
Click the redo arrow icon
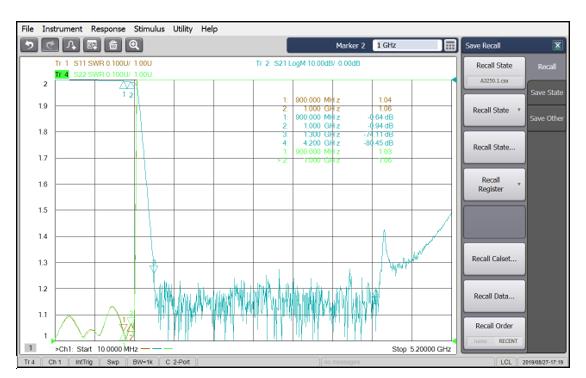[50, 45]
